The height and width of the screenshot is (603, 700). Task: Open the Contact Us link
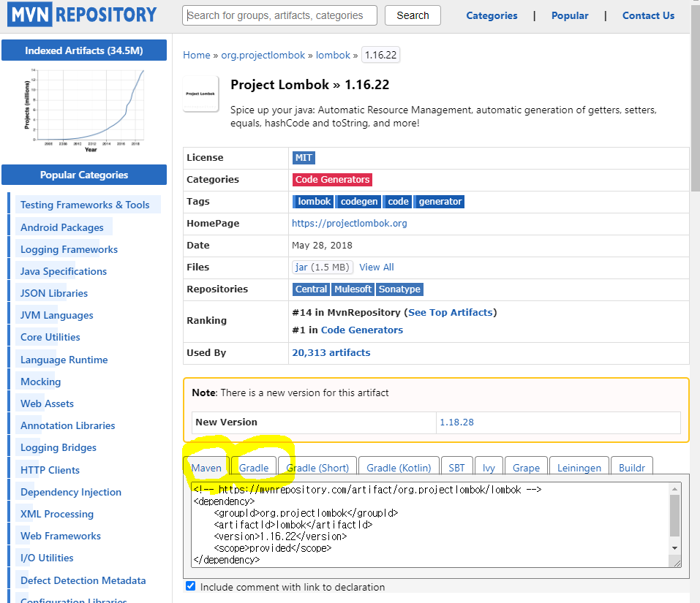pyautogui.click(x=648, y=15)
